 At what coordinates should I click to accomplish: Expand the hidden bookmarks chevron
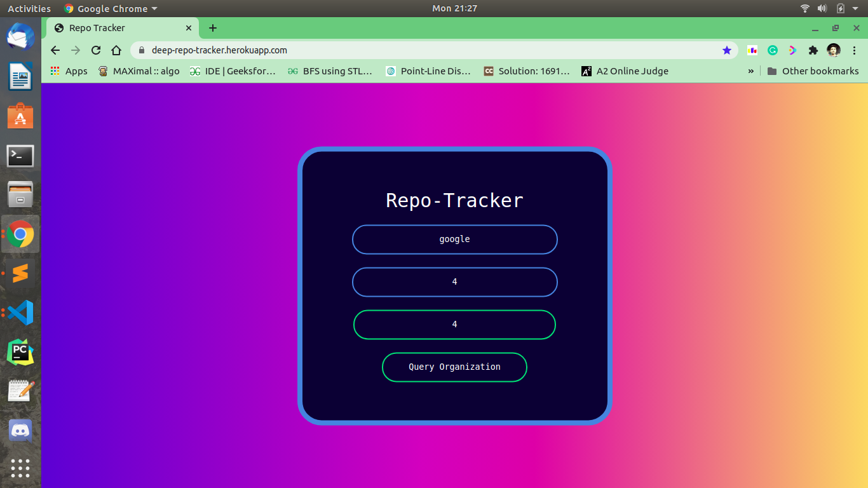(751, 71)
